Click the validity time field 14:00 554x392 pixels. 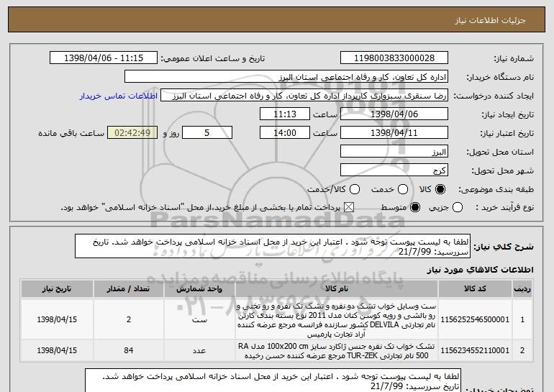click(285, 133)
